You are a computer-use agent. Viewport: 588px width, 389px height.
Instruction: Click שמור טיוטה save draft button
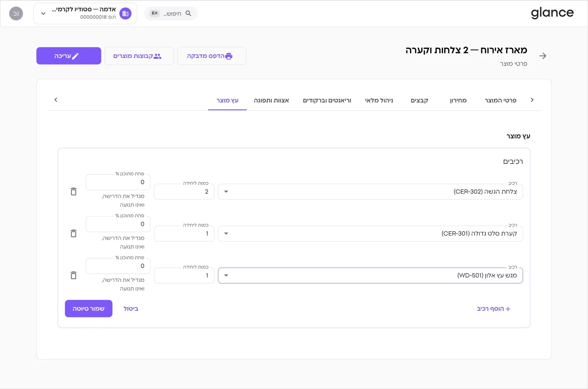89,309
